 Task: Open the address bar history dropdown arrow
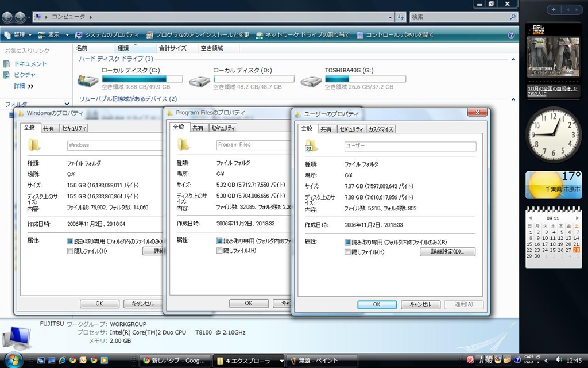coord(390,17)
